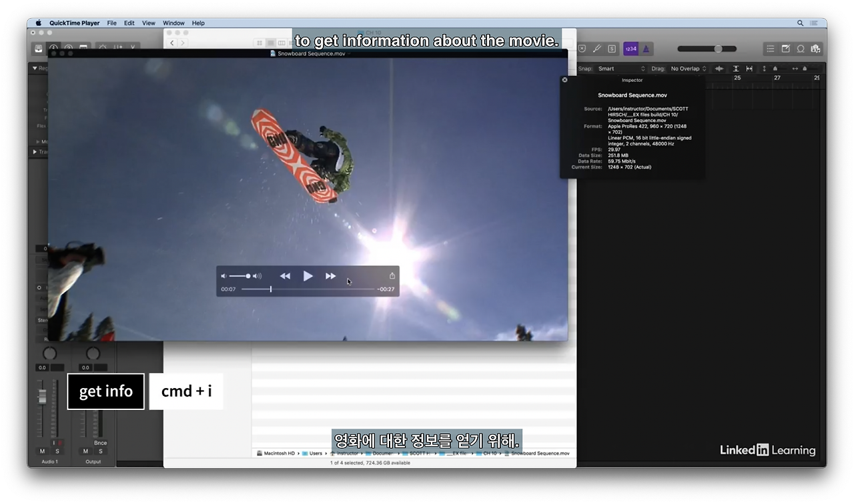Viewport: 854px width, 504px height.
Task: Click Finder back navigation arrow
Action: 171,43
